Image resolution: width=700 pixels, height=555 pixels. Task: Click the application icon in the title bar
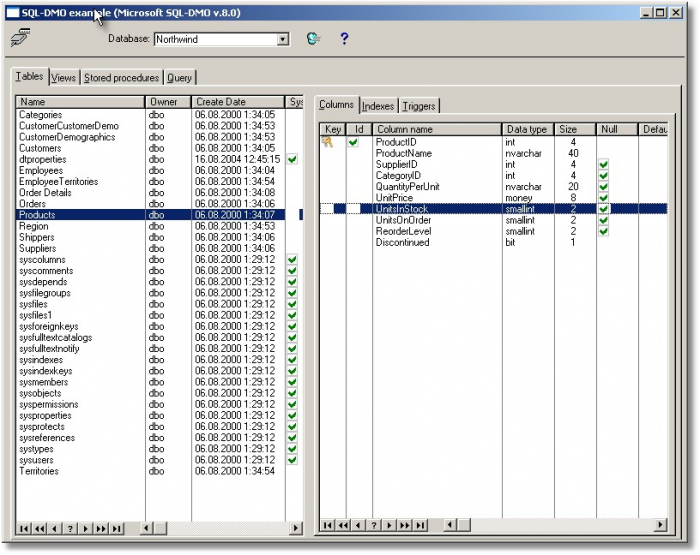click(13, 13)
